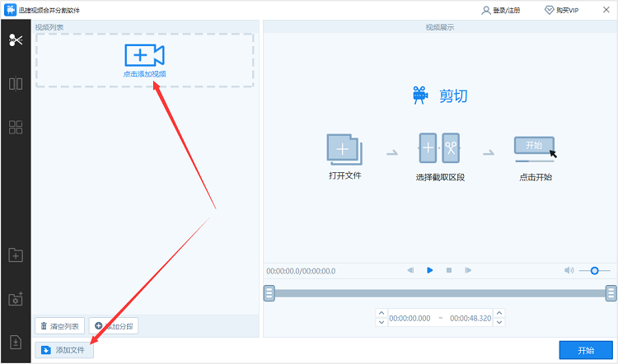Click the camera plus icon to add video
The image size is (618, 364).
(x=145, y=55)
